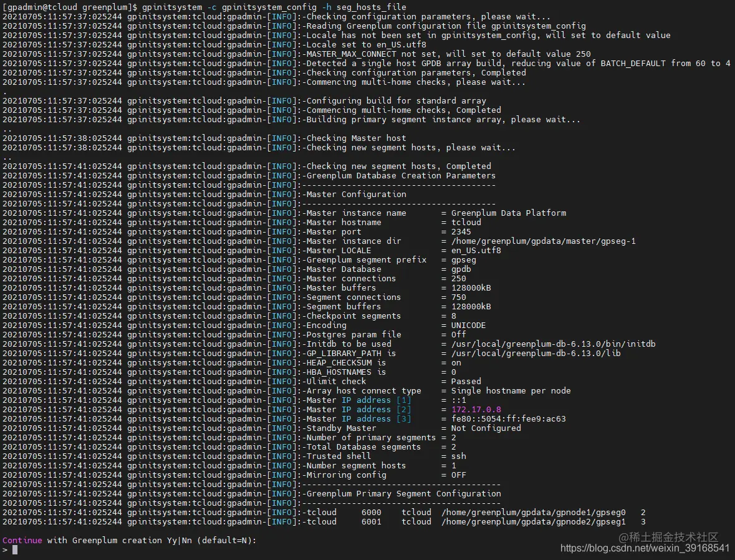Click the HEAP_CHECKSUM value on
The height and width of the screenshot is (560, 735).
click(x=456, y=363)
